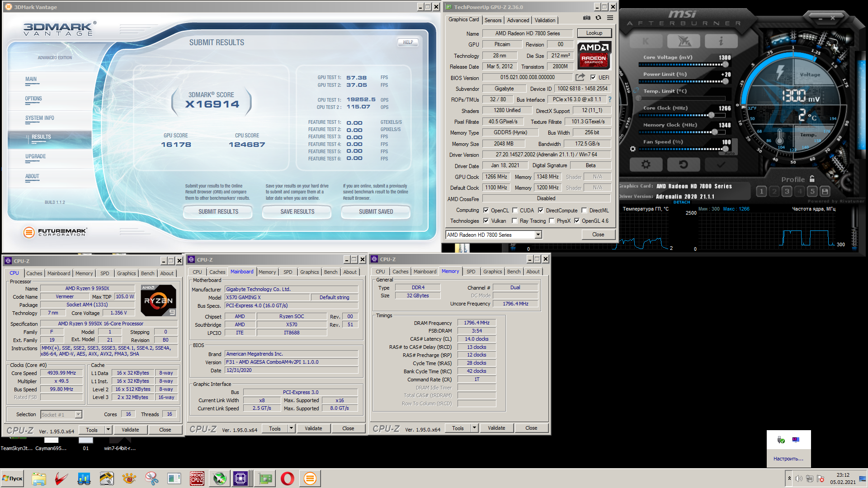
Task: Save Afterburner profile floppy icon
Action: pyautogui.click(x=825, y=192)
